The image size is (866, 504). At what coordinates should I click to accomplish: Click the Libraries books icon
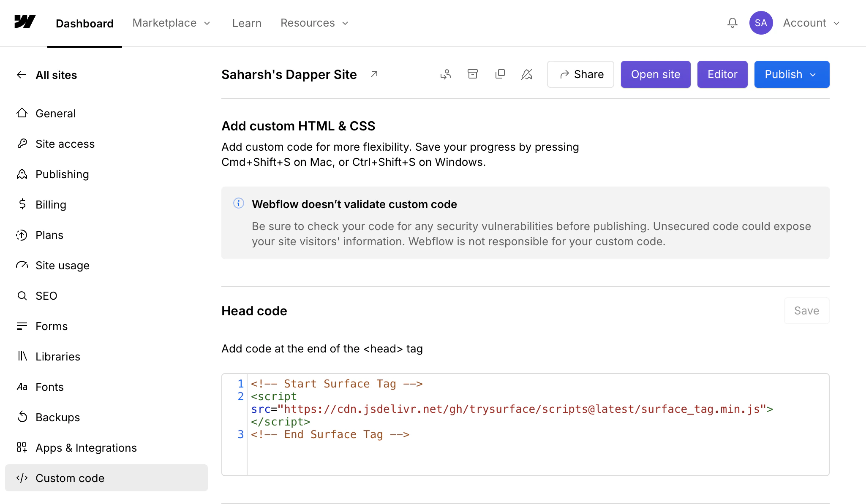pyautogui.click(x=22, y=356)
